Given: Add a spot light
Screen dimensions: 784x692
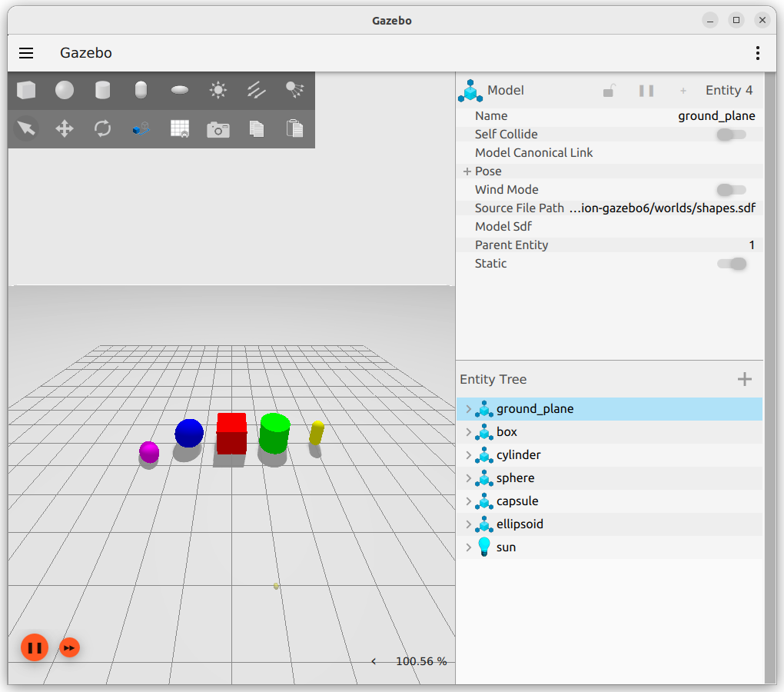Looking at the screenshot, I should pos(294,91).
